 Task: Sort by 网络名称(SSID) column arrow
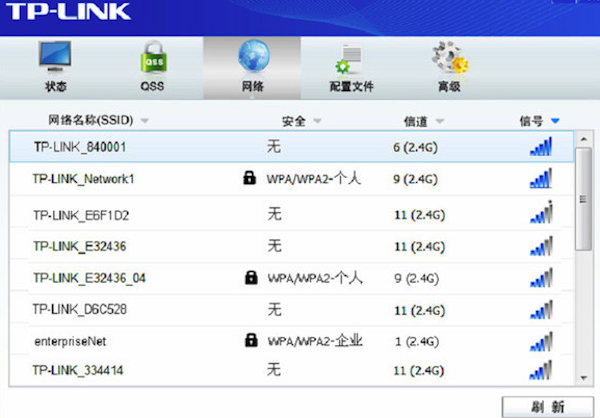[144, 121]
